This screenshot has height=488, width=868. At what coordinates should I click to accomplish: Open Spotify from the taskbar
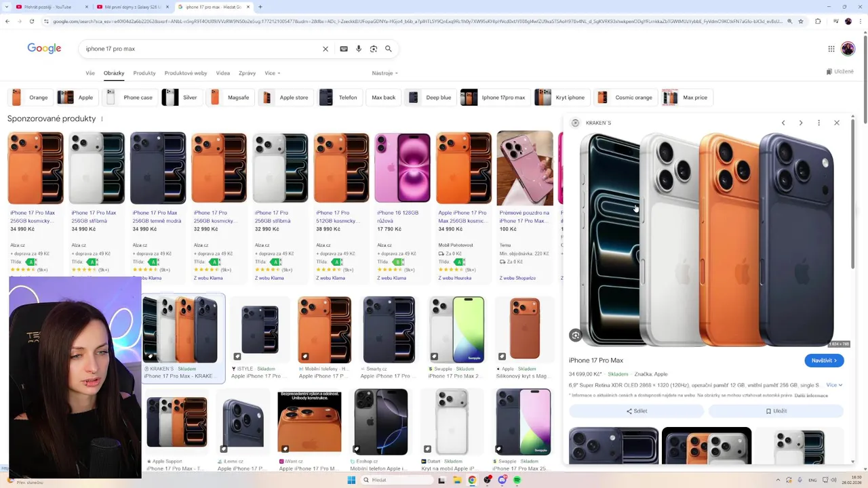pos(517,480)
